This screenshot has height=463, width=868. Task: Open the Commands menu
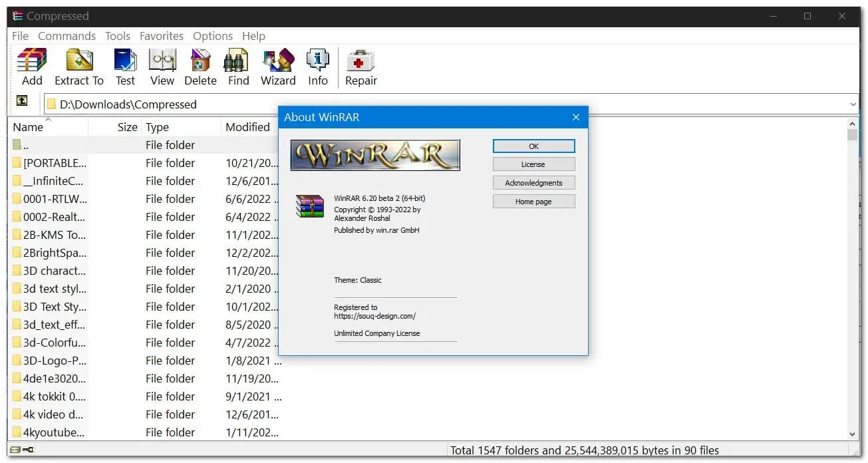pos(67,36)
